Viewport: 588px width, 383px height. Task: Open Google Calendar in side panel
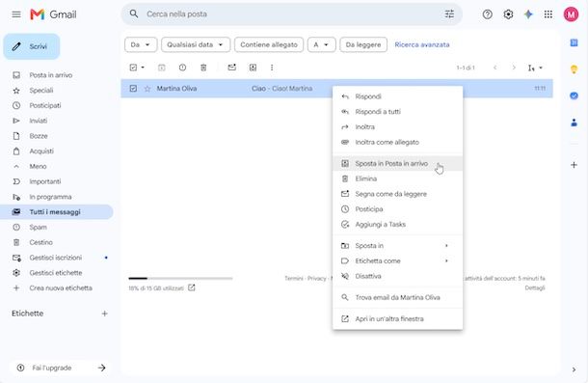pyautogui.click(x=574, y=42)
